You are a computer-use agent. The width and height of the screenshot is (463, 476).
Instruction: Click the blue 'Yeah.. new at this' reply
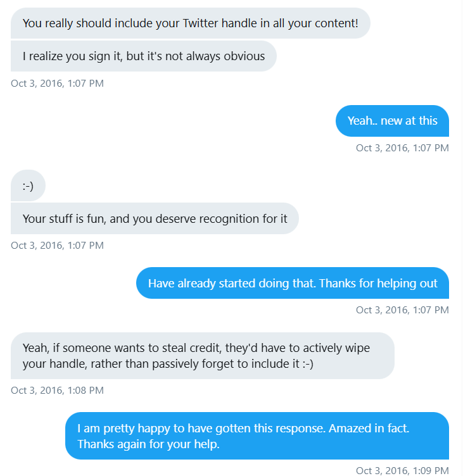[x=392, y=120]
